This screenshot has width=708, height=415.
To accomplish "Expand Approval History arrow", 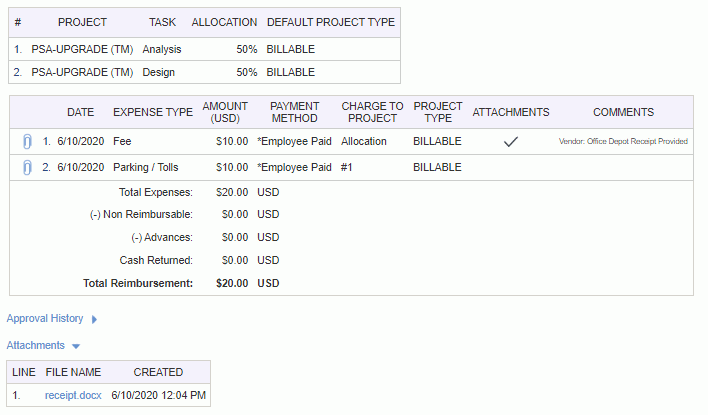I will tap(94, 319).
